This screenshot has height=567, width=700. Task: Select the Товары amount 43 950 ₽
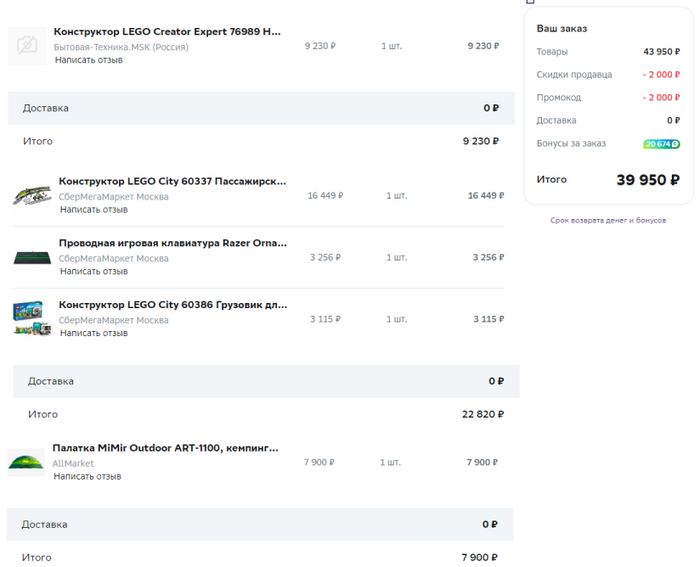pos(662,52)
